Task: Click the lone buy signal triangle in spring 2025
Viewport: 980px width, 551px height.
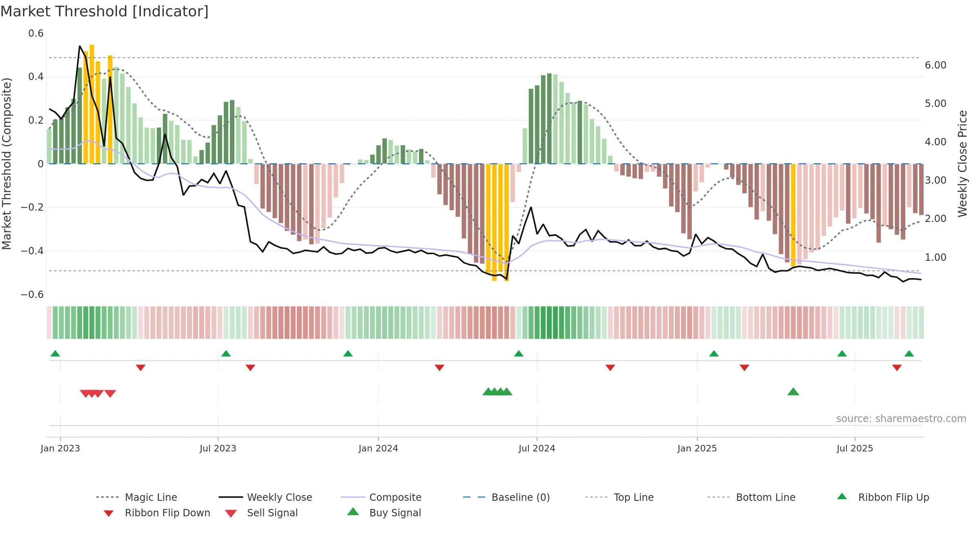Action: [793, 392]
